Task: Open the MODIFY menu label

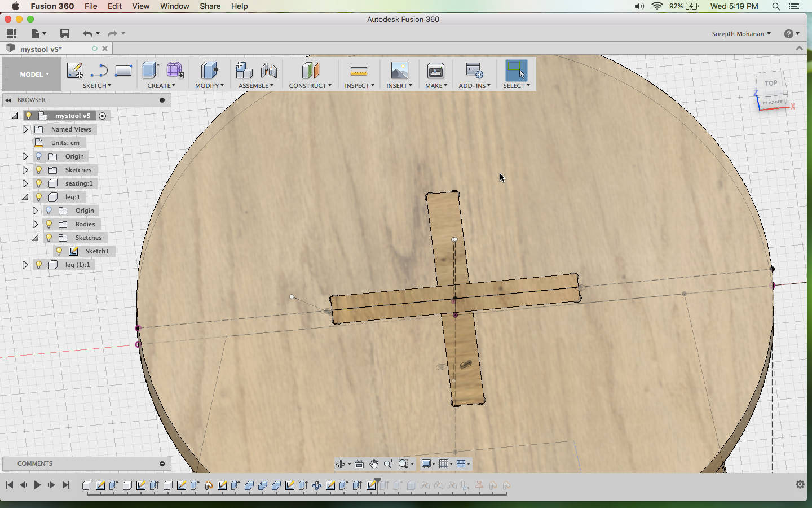Action: tap(209, 86)
